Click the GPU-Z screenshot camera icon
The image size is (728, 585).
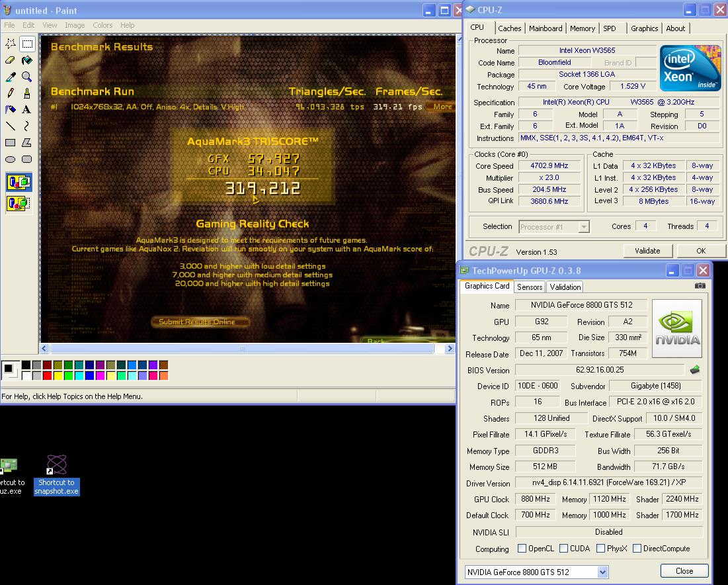click(700, 286)
